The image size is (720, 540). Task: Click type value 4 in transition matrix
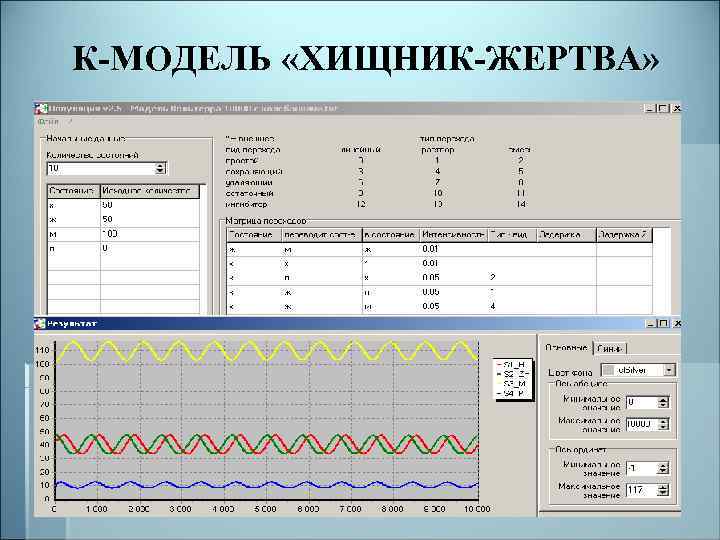click(493, 306)
